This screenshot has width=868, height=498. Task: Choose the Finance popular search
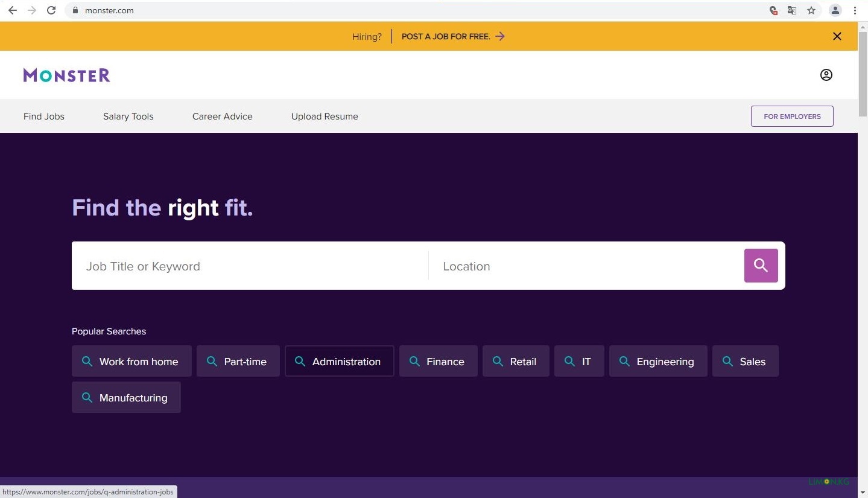click(439, 361)
